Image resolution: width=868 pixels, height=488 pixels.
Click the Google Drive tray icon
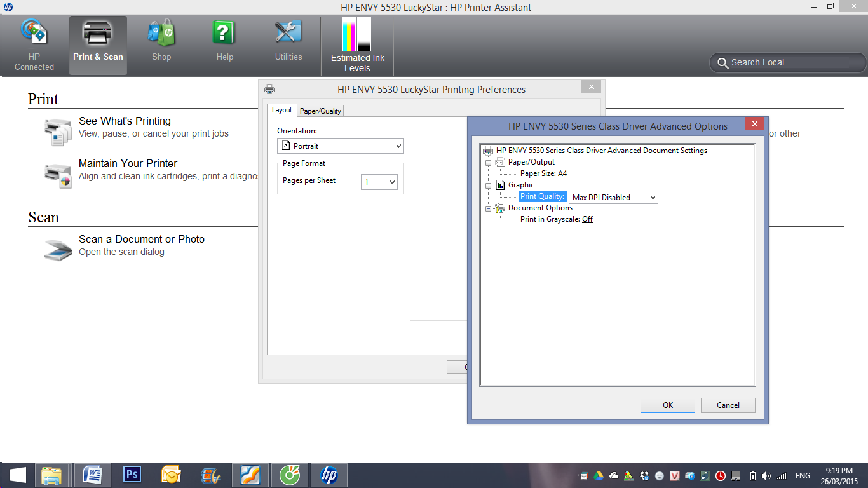tap(599, 476)
